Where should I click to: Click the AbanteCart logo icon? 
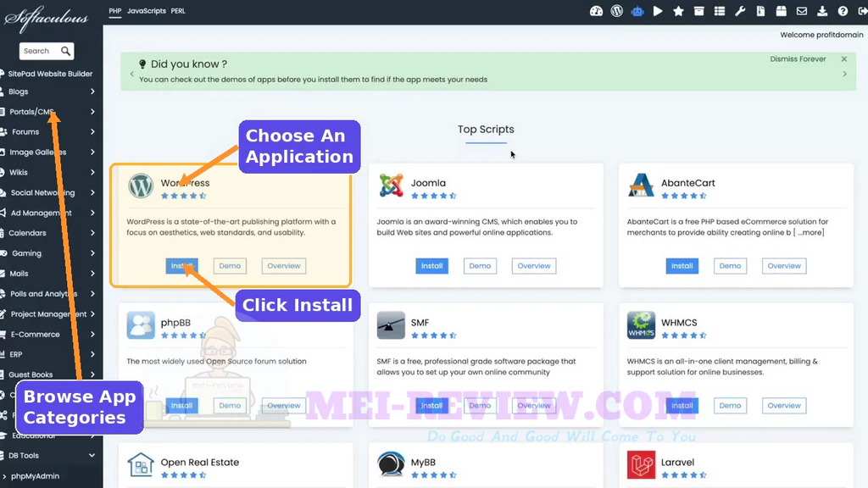pos(641,186)
